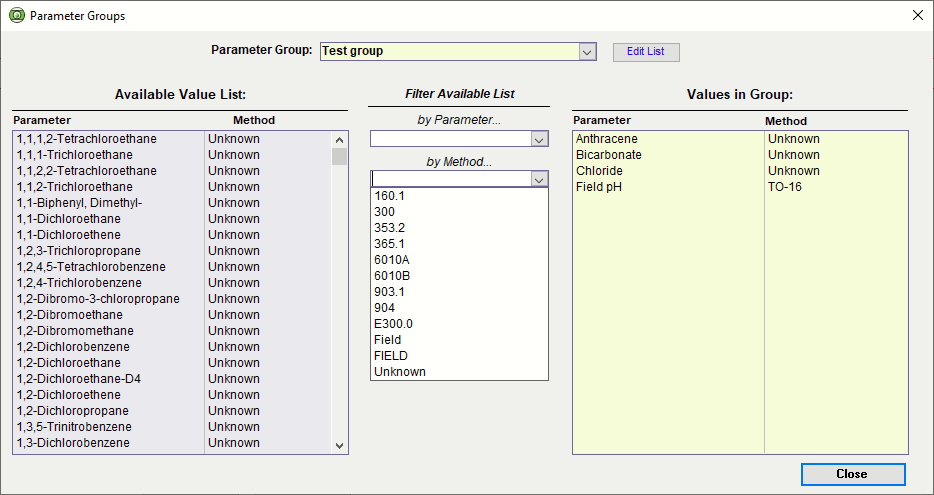This screenshot has height=495, width=934.
Task: Select 1,2-Dichloroethane parameter row
Action: (x=172, y=363)
